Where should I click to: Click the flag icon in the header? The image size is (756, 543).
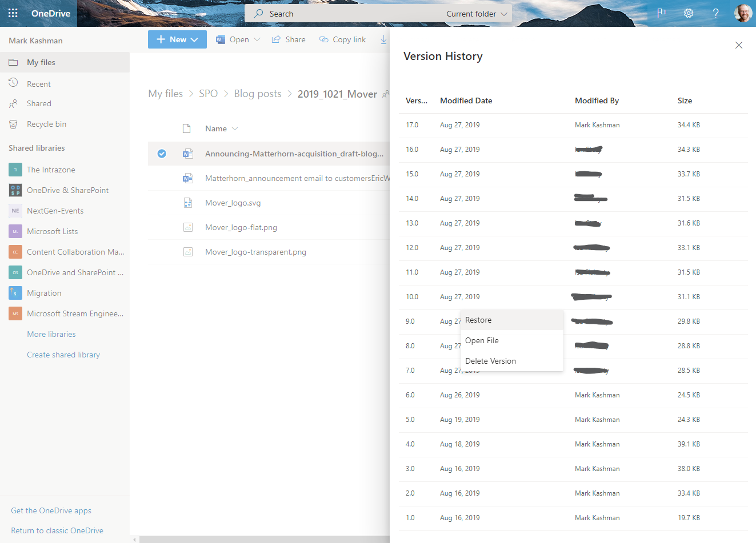pyautogui.click(x=661, y=13)
